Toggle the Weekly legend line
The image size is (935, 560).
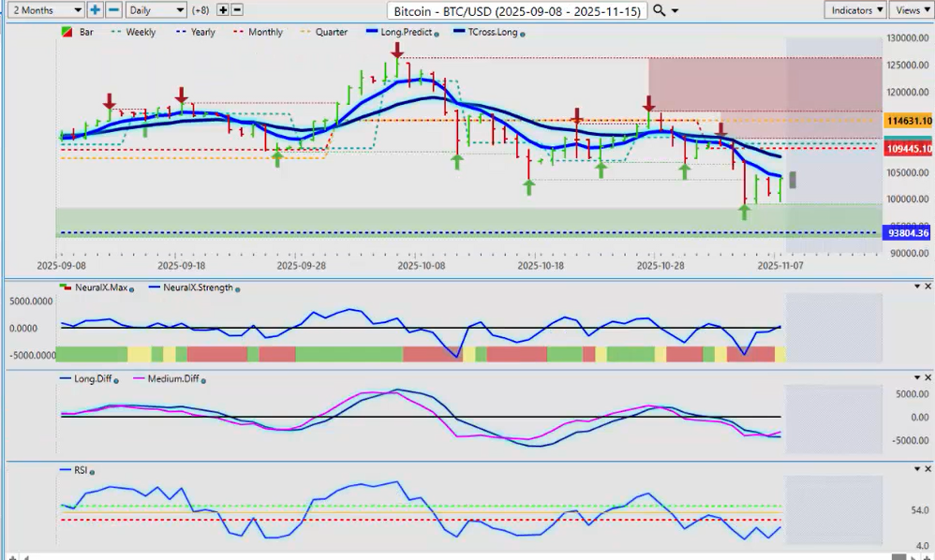tap(134, 32)
